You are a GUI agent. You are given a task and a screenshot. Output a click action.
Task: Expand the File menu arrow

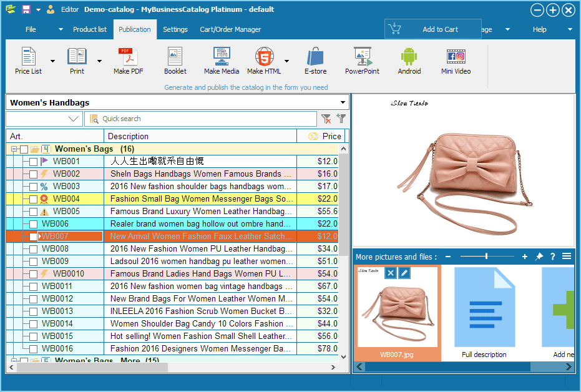61,29
